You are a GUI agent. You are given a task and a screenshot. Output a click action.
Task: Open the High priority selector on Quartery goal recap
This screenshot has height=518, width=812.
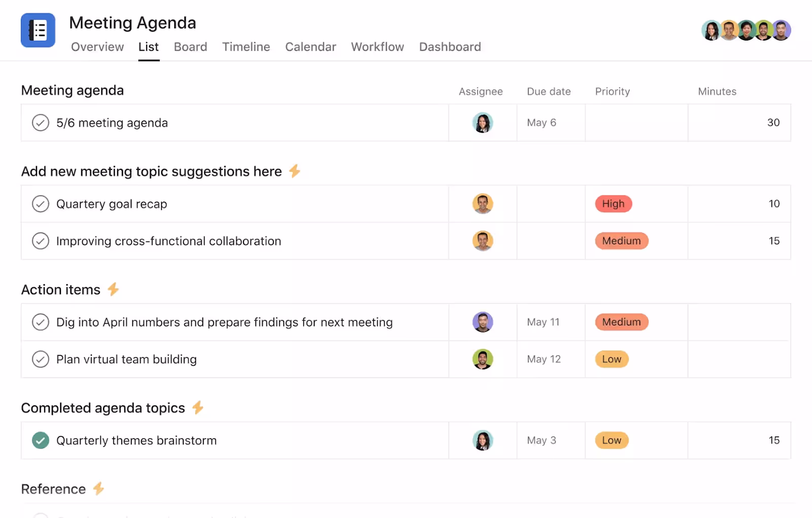pos(614,203)
